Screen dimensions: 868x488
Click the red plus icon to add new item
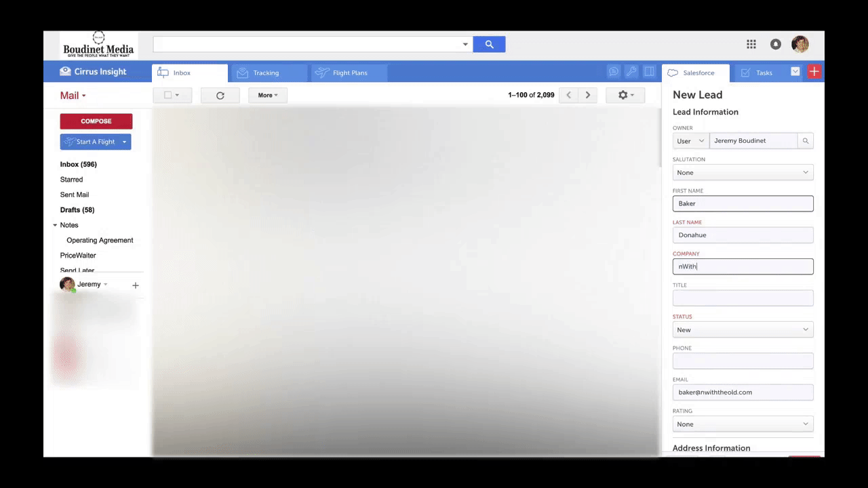[x=814, y=71]
